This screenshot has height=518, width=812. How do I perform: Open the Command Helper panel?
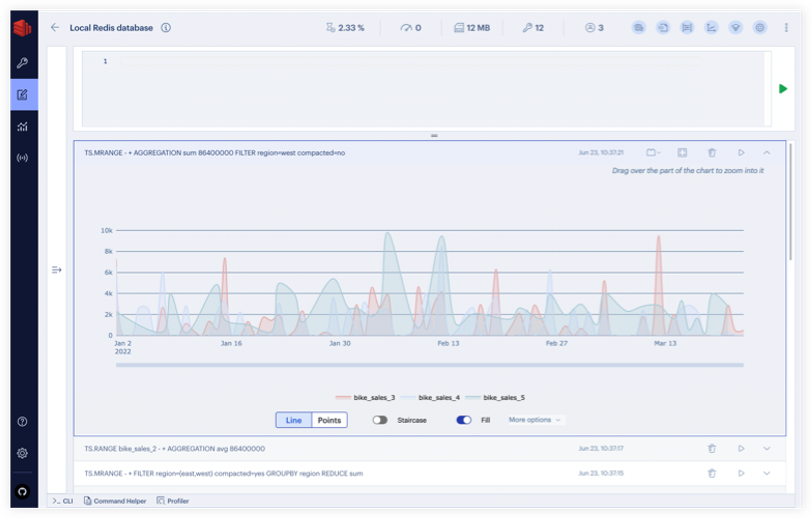click(x=115, y=501)
